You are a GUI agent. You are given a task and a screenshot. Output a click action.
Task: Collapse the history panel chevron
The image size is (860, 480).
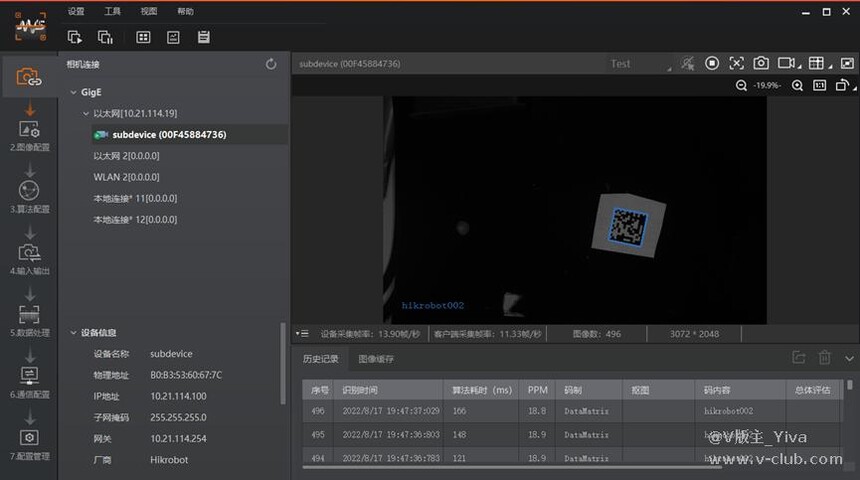click(x=849, y=359)
